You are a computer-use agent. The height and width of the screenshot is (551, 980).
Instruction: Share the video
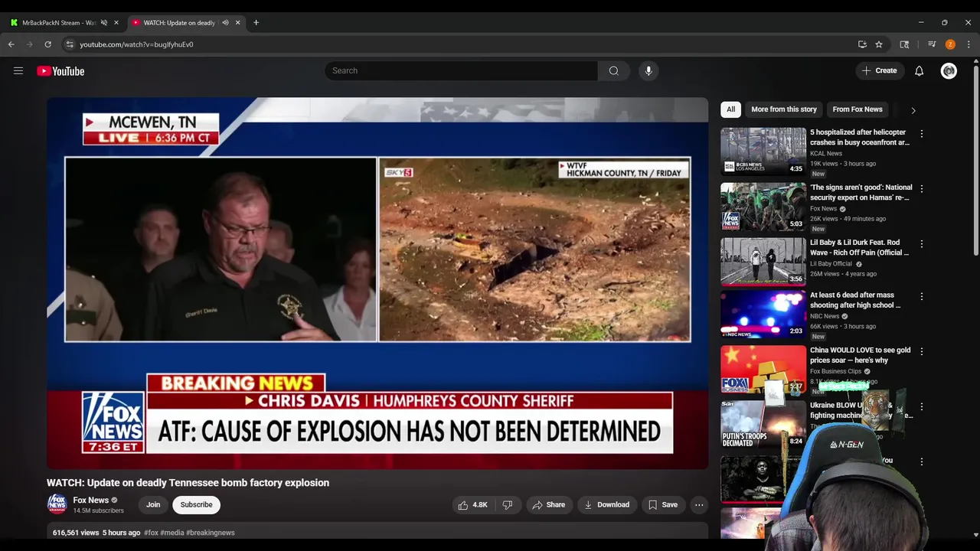tap(548, 505)
